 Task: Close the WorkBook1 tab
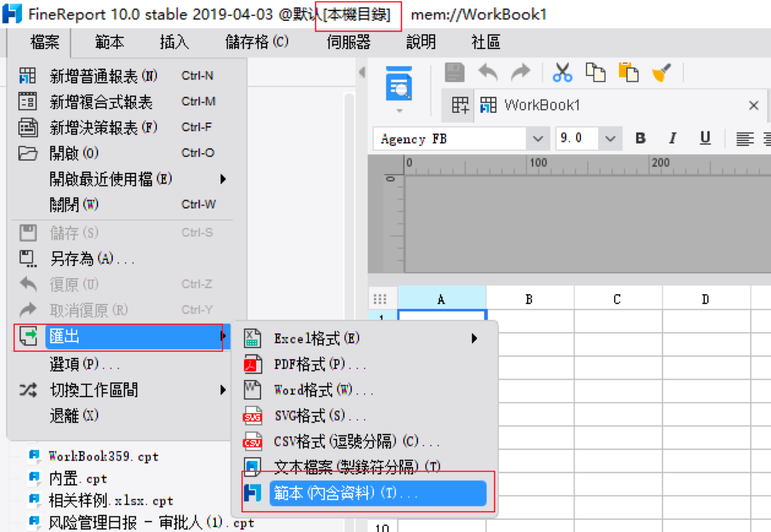coord(753,105)
